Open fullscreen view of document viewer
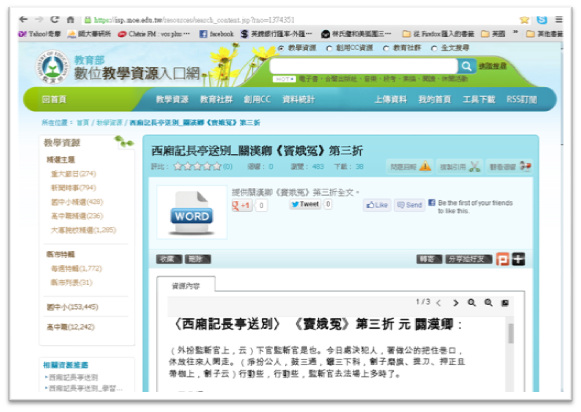581x412 pixels. [x=505, y=303]
